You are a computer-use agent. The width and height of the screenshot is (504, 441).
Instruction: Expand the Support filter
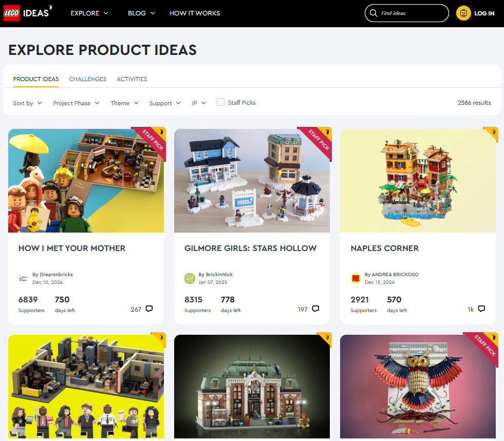(165, 103)
